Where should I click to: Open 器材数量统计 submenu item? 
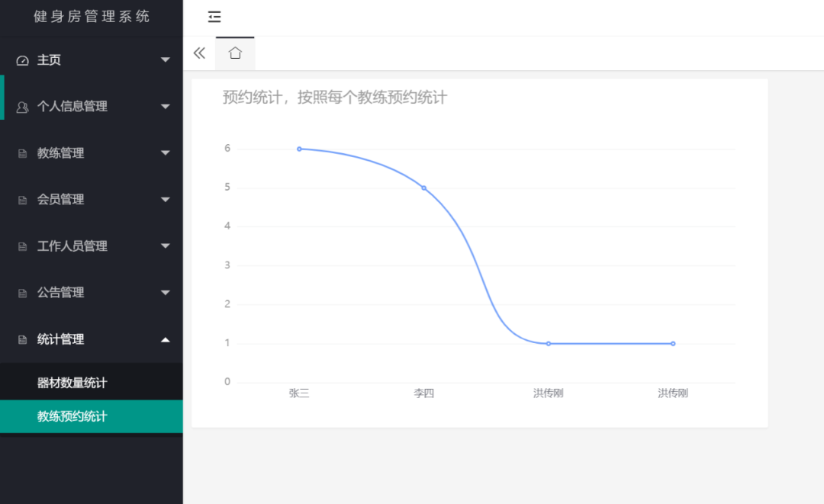coord(72,383)
